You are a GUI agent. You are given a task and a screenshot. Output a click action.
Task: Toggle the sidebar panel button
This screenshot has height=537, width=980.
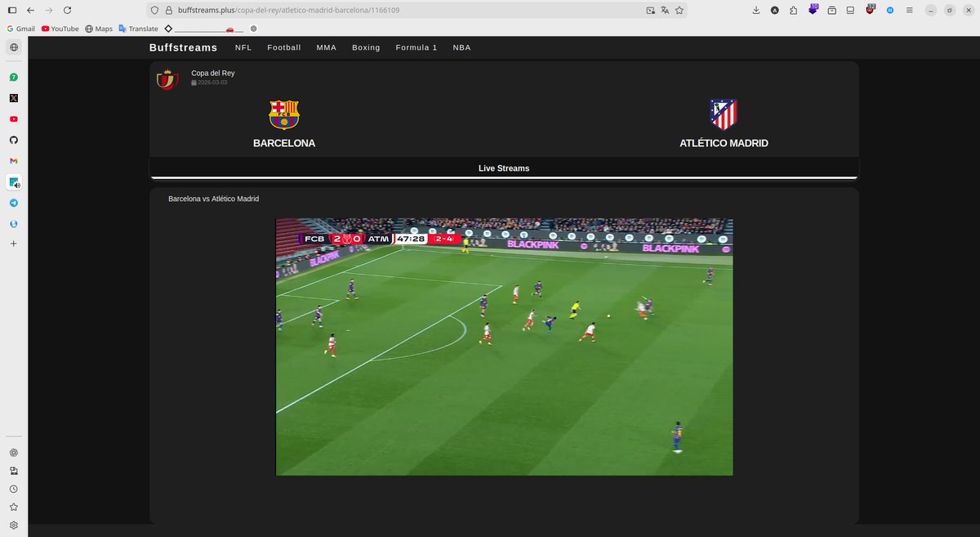12,10
